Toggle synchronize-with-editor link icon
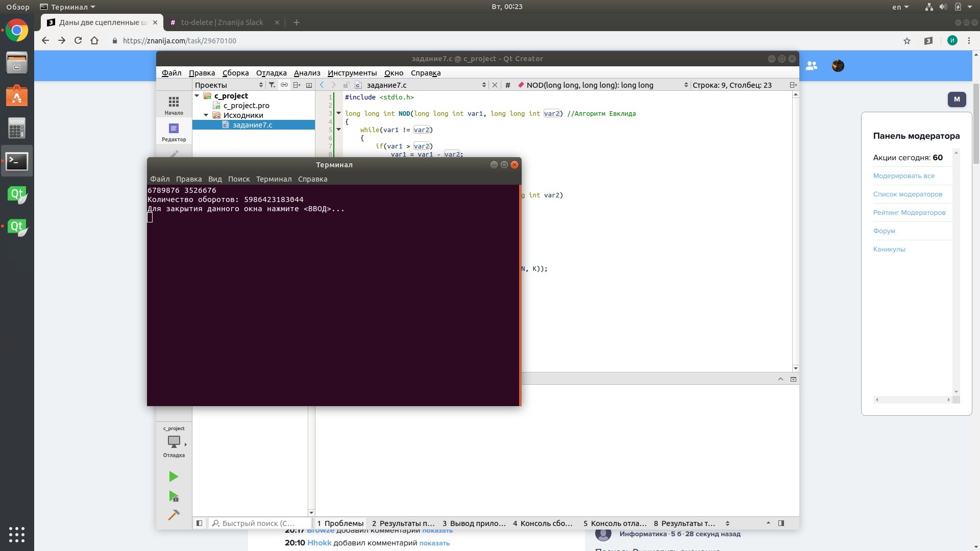Image resolution: width=980 pixels, height=551 pixels. pyautogui.click(x=284, y=85)
